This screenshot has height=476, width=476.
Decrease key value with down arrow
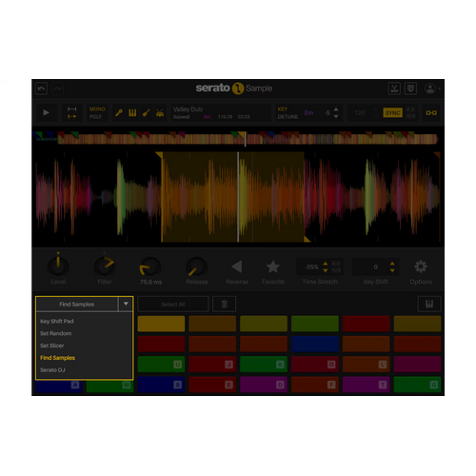pos(336,116)
